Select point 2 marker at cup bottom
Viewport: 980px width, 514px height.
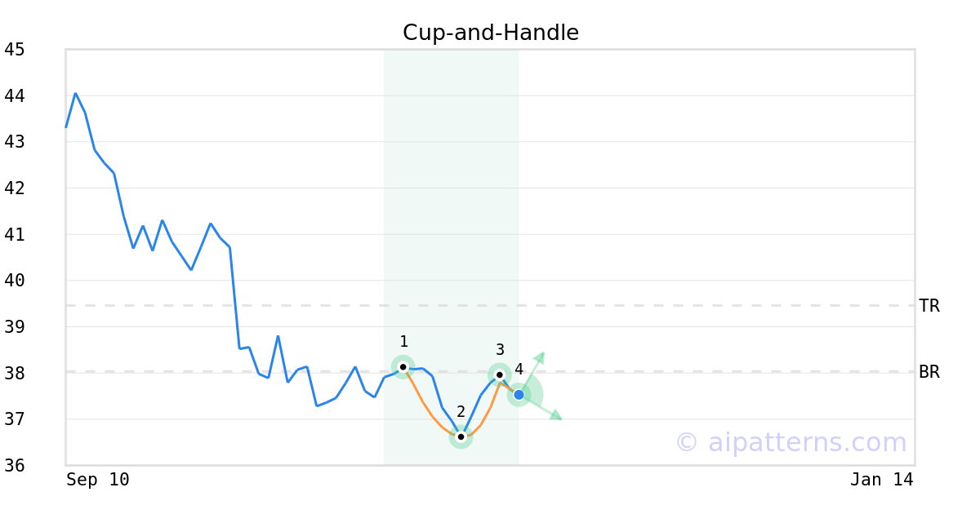tap(461, 437)
